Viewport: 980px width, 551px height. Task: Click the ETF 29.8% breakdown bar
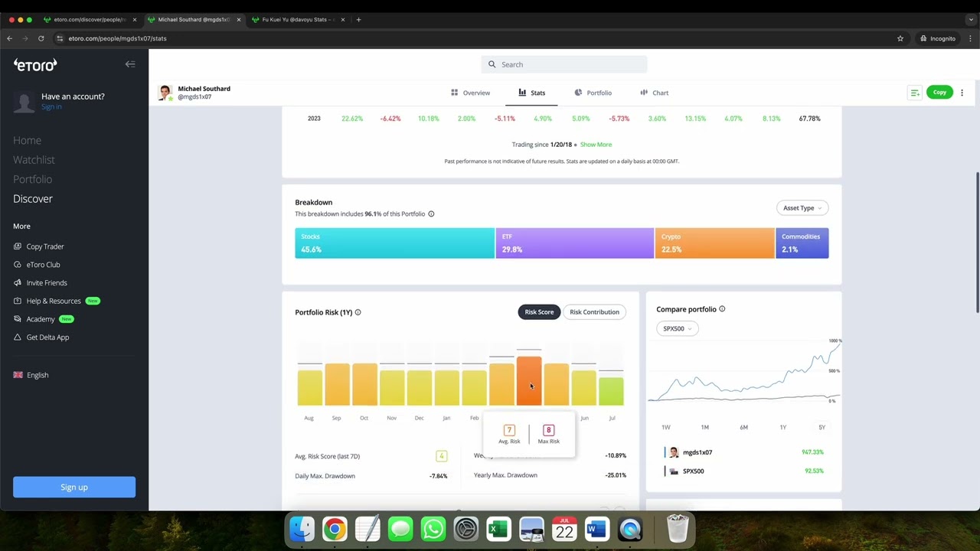click(x=575, y=243)
